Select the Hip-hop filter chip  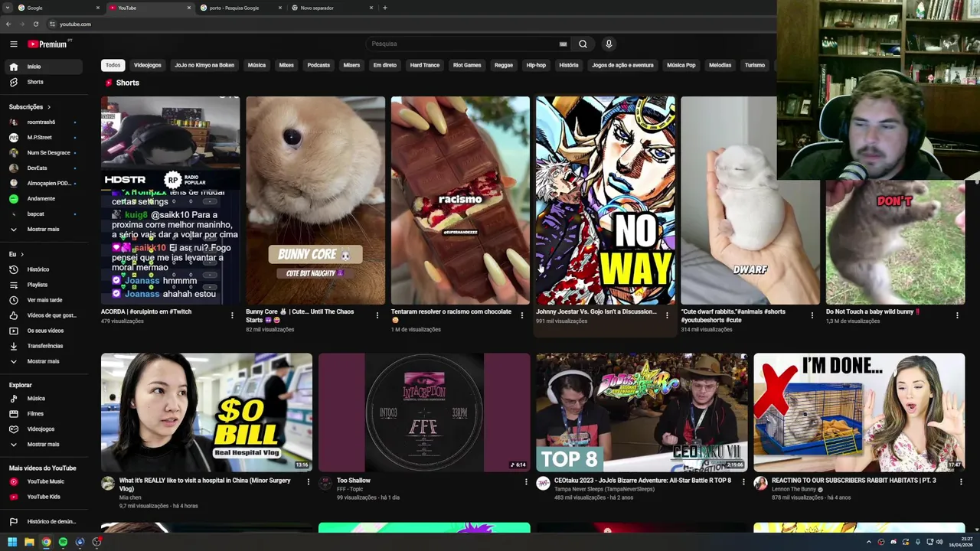tap(536, 65)
